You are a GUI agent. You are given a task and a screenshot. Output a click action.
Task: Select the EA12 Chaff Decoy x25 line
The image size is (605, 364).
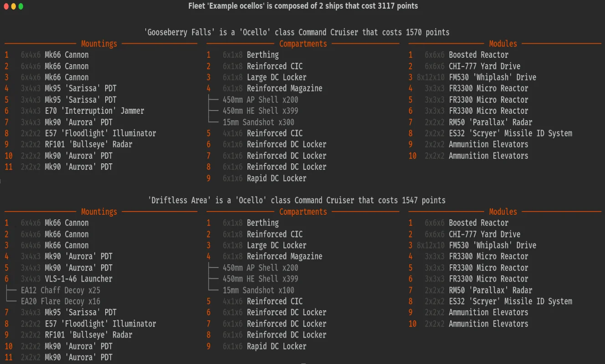[60, 290]
